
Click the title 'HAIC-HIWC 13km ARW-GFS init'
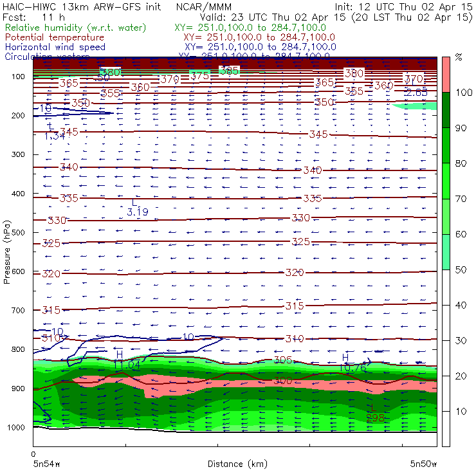pyautogui.click(x=82, y=6)
